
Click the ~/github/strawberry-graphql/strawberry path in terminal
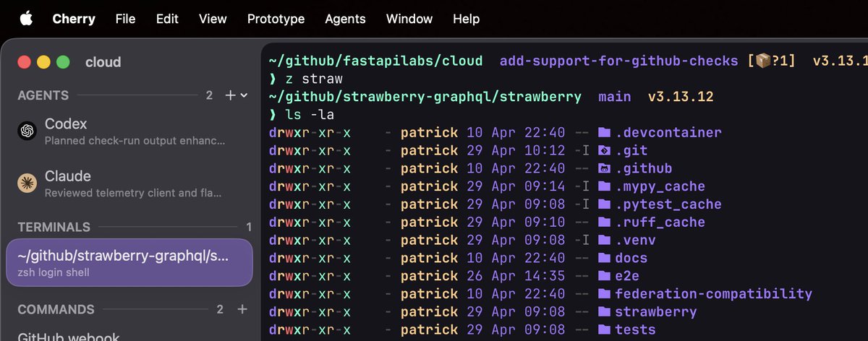click(425, 97)
